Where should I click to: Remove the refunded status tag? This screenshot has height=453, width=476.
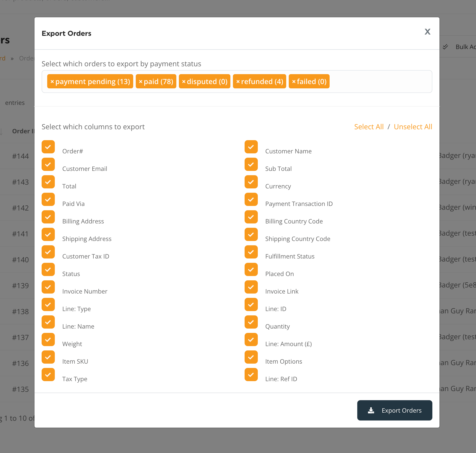click(238, 82)
